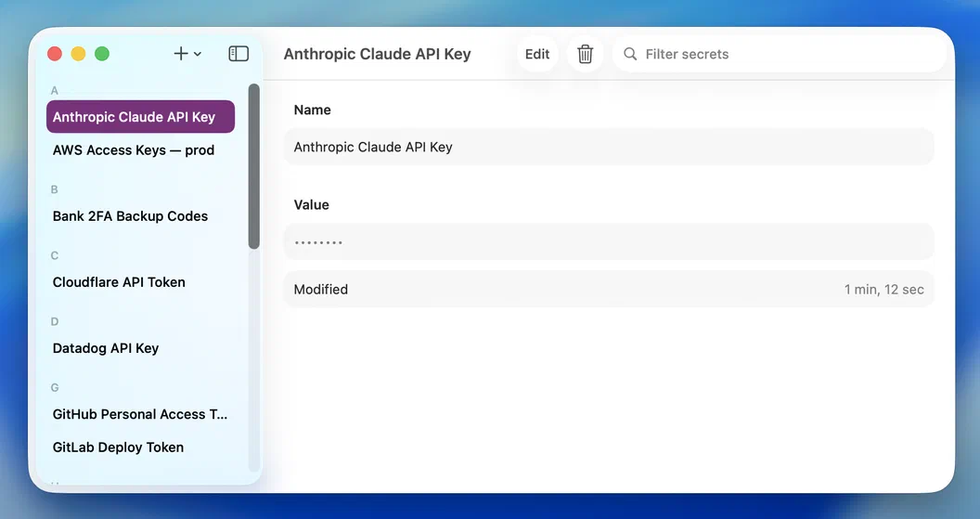Viewport: 980px width, 519px height.
Task: Click the Modified row
Action: (609, 290)
